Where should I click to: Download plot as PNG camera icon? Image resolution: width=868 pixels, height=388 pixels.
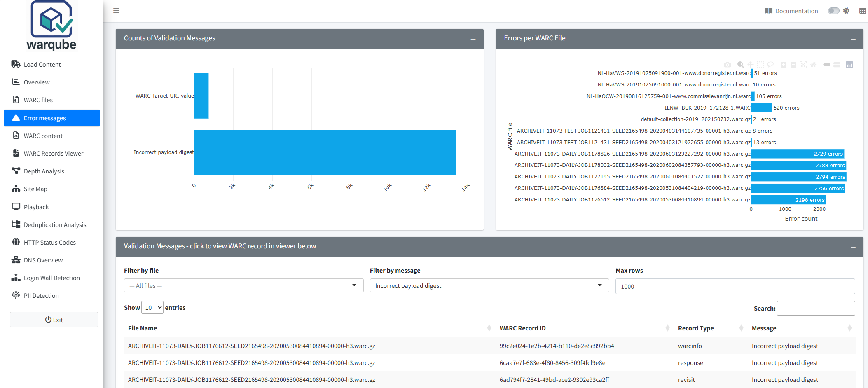(x=728, y=65)
